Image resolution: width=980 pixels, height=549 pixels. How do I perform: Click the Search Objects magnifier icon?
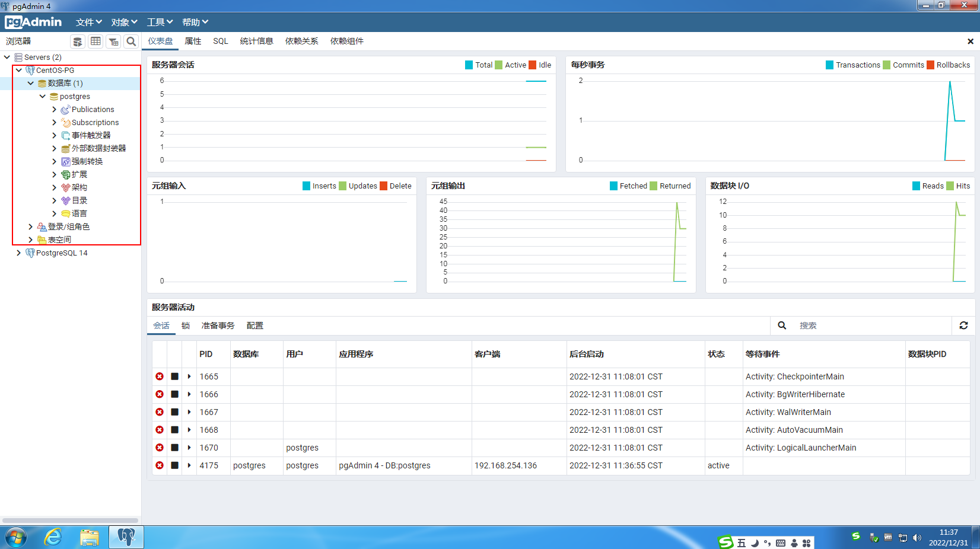click(131, 42)
